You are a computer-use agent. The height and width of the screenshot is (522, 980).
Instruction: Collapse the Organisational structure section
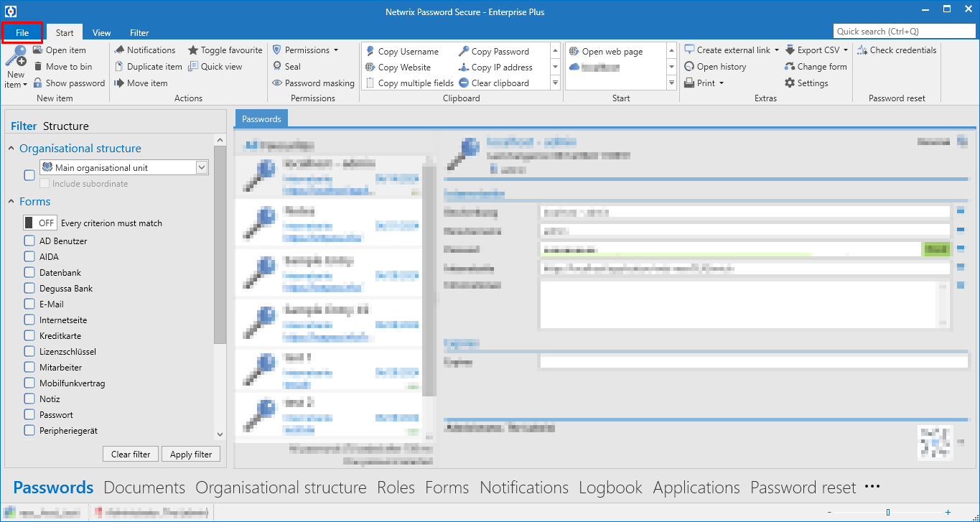tap(11, 149)
